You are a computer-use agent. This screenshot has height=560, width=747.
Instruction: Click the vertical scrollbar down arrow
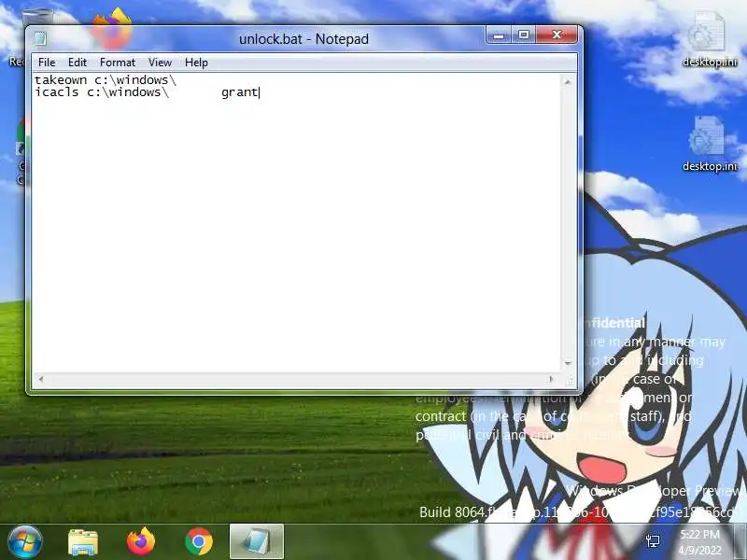coord(568,363)
